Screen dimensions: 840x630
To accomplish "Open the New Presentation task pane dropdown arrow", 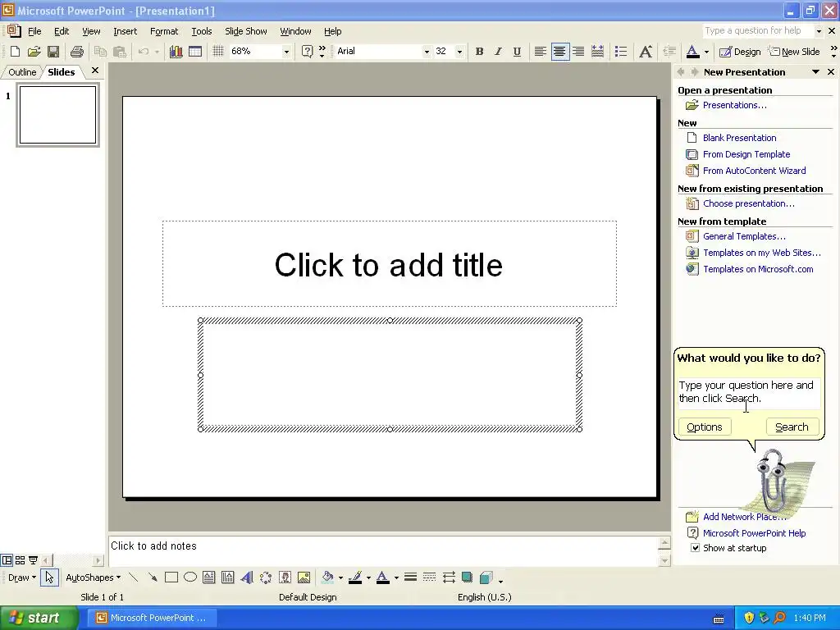I will coord(815,72).
